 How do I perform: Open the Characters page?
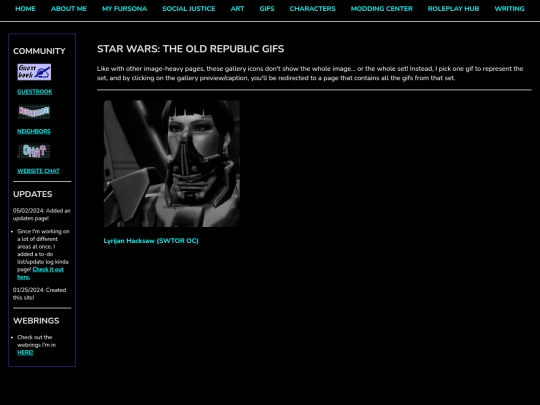tap(312, 9)
